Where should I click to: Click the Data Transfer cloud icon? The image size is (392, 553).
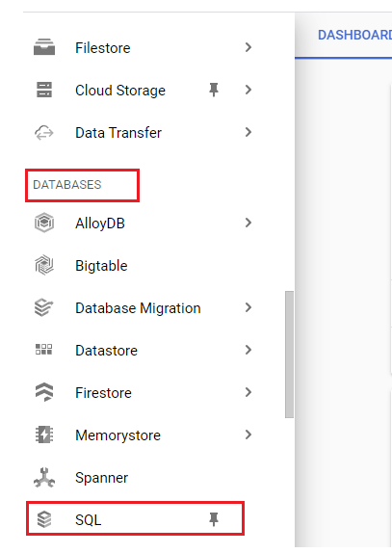tap(44, 133)
